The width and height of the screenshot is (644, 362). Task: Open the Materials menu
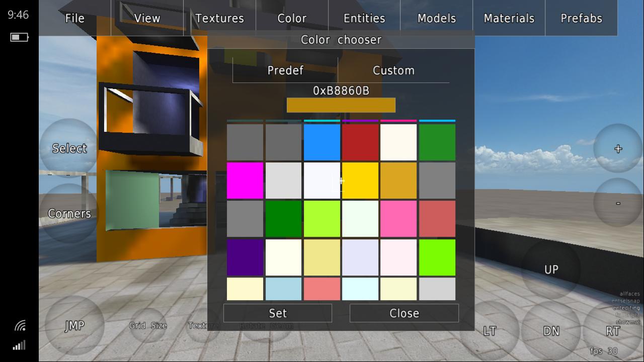[509, 18]
